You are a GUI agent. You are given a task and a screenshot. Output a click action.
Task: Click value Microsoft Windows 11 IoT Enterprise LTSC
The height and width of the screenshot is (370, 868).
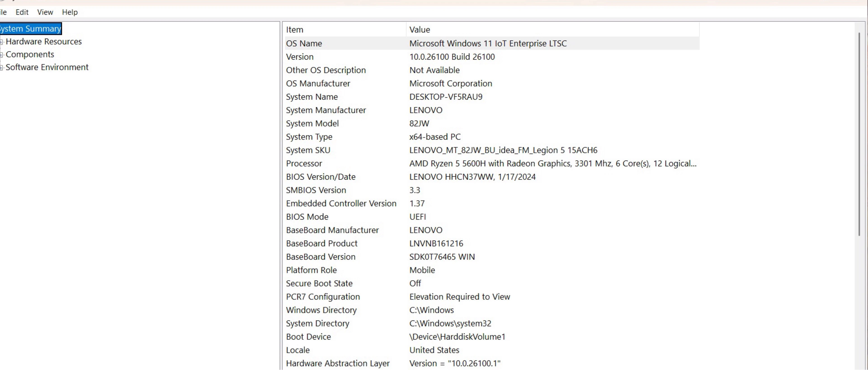pyautogui.click(x=488, y=43)
